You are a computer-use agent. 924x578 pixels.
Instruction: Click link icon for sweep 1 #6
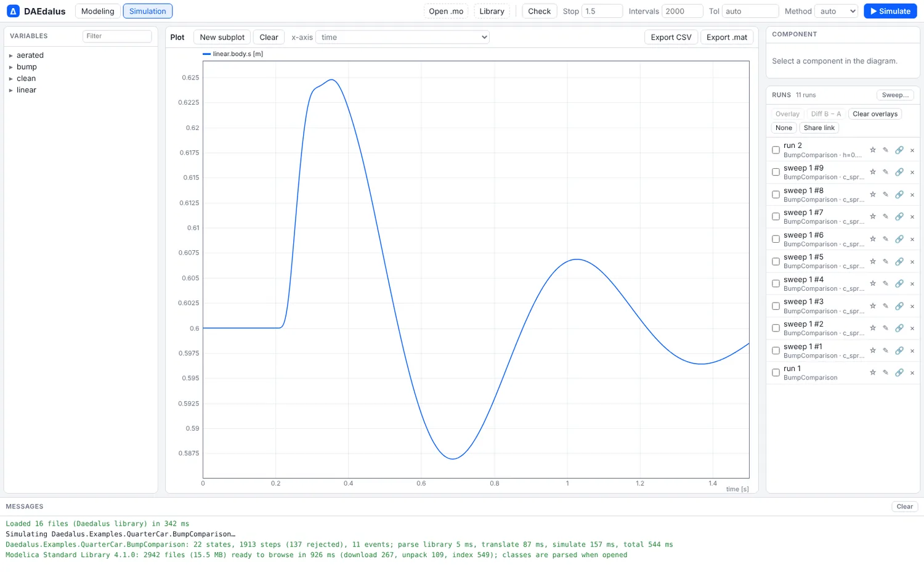899,239
